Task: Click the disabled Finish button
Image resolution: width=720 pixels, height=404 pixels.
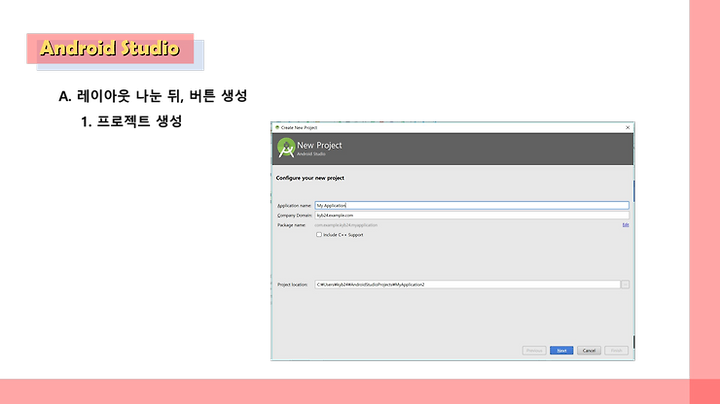Action: [x=616, y=350]
